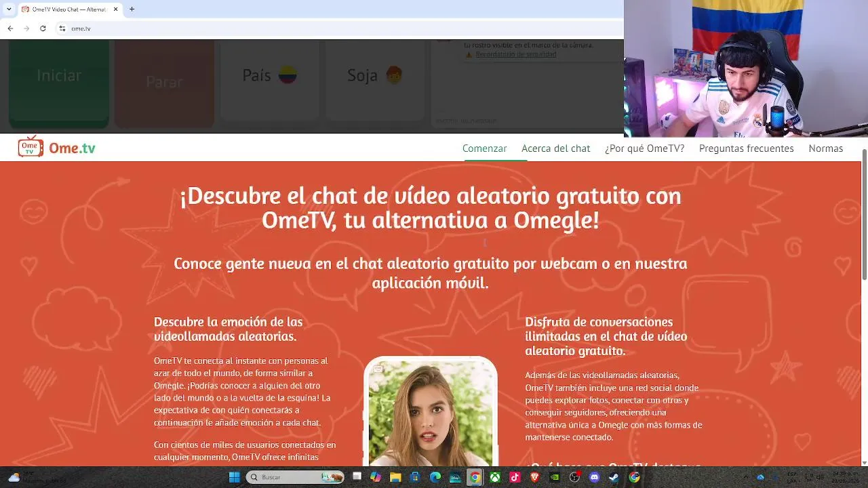Focus the address bar showing ome.tv
This screenshot has width=868, height=488.
coord(339,28)
